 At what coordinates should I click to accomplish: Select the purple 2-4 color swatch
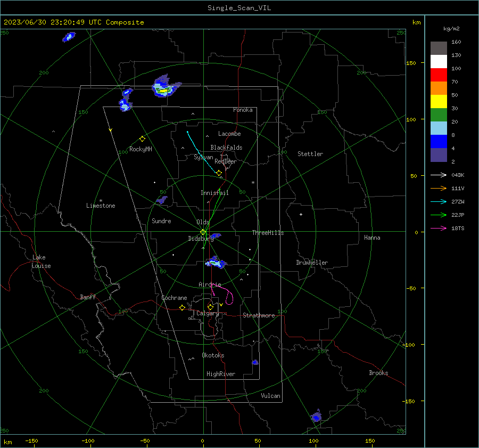(x=439, y=155)
